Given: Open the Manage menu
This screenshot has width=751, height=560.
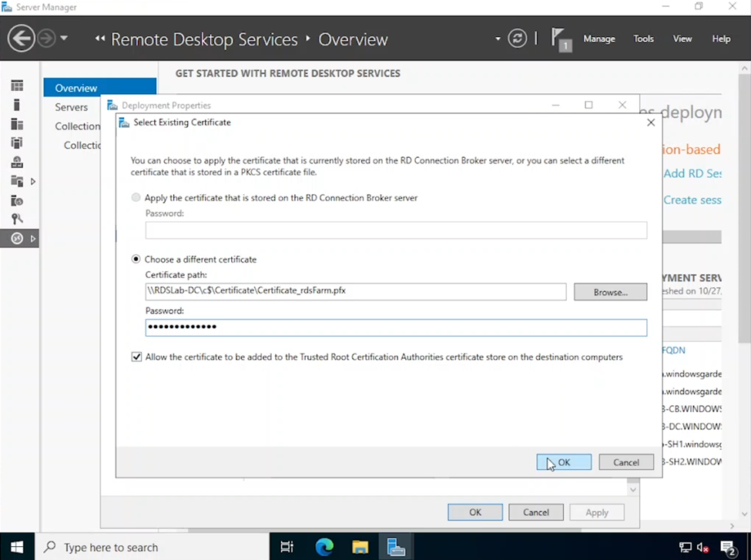Looking at the screenshot, I should pyautogui.click(x=598, y=39).
